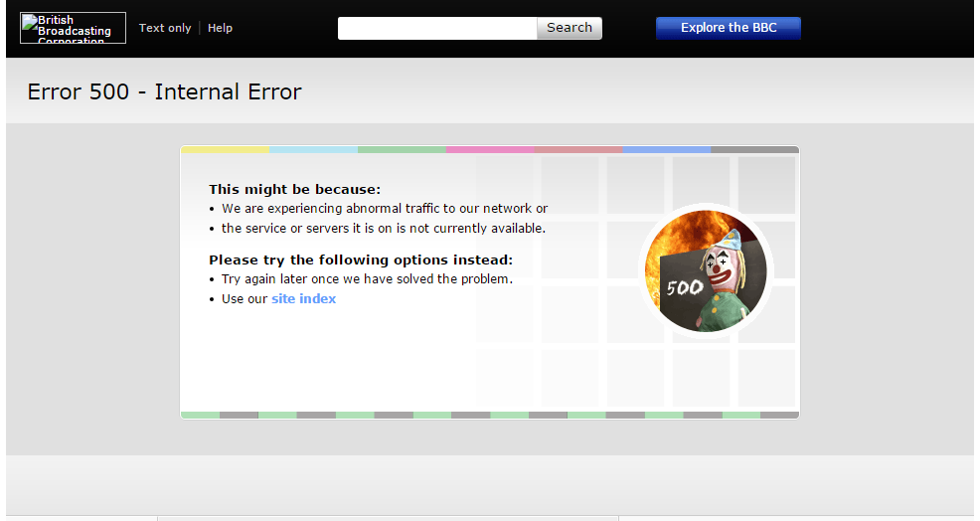The width and height of the screenshot is (980, 521).
Task: Select the servers not available bullet text
Action: pos(383,229)
